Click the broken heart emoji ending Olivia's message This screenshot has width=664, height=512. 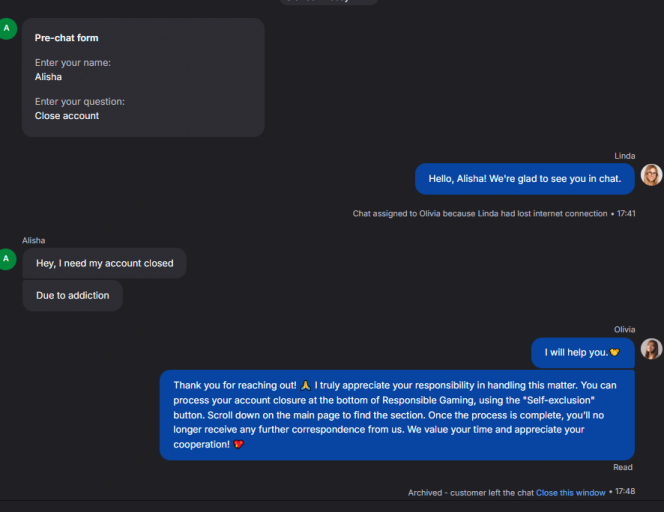238,445
